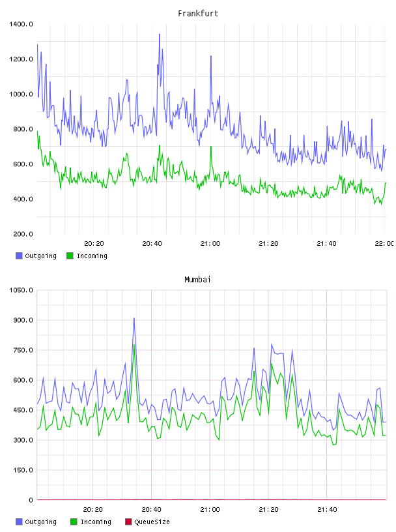Click the 21:40 time label on Frankfurt chart
Screen dimensions: 396x532
(326, 243)
